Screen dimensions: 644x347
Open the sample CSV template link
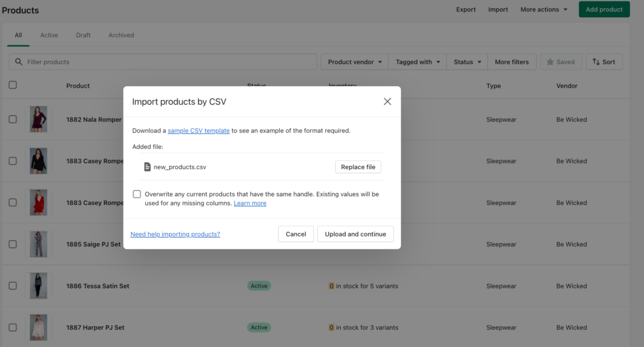pos(198,131)
